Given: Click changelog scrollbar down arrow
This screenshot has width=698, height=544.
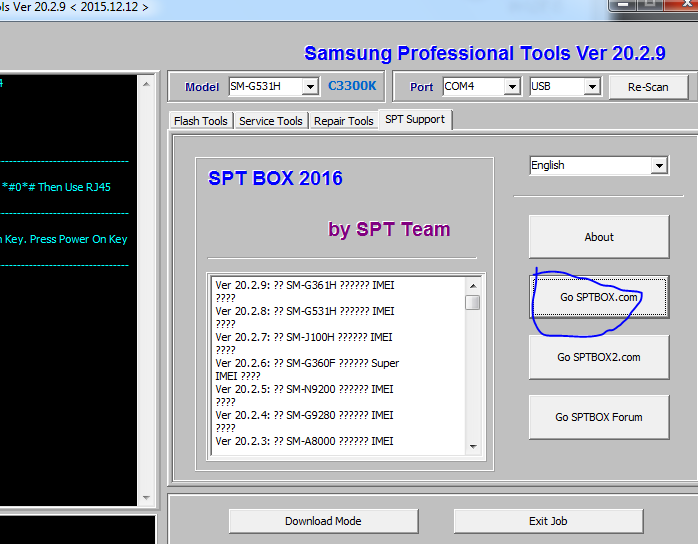Looking at the screenshot, I should tap(473, 447).
